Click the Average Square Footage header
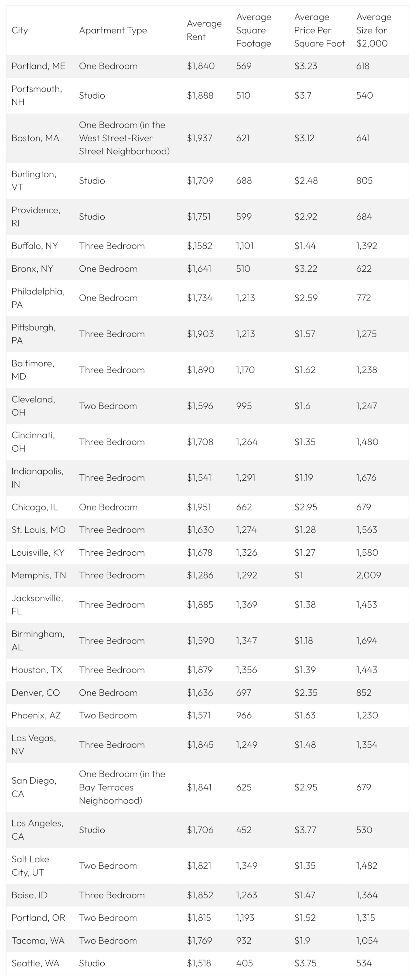This screenshot has height=980, width=415. [x=254, y=31]
